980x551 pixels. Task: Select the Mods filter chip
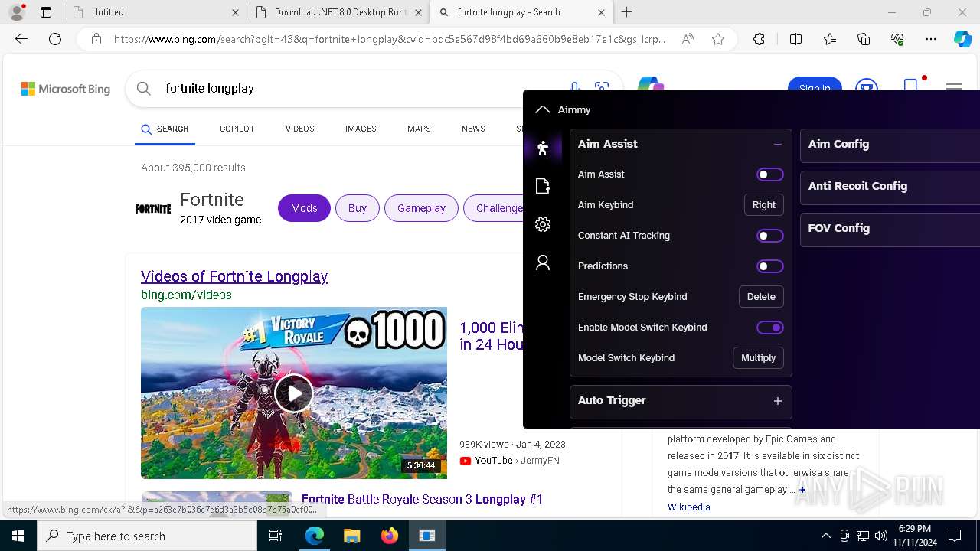(304, 208)
